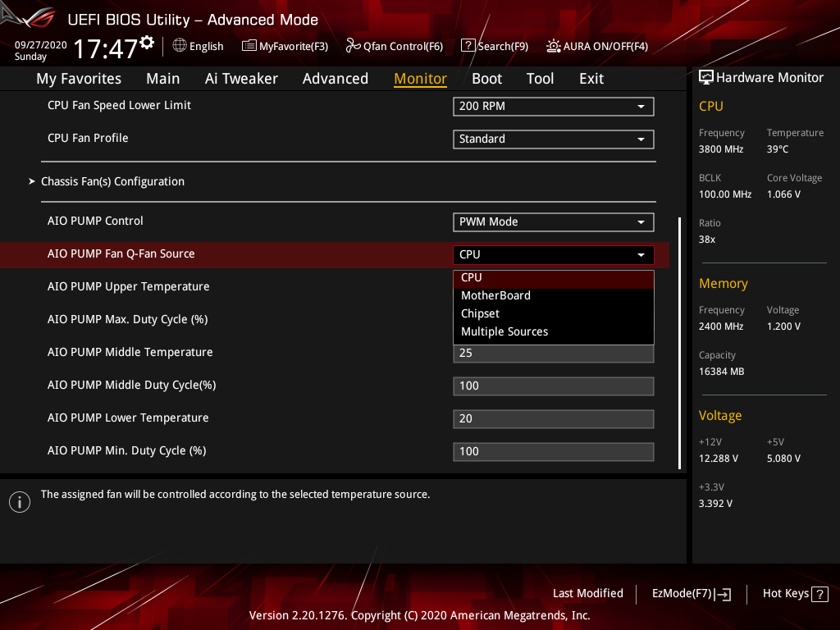
Task: Select the CPU Fan Profile label
Action: click(x=88, y=138)
